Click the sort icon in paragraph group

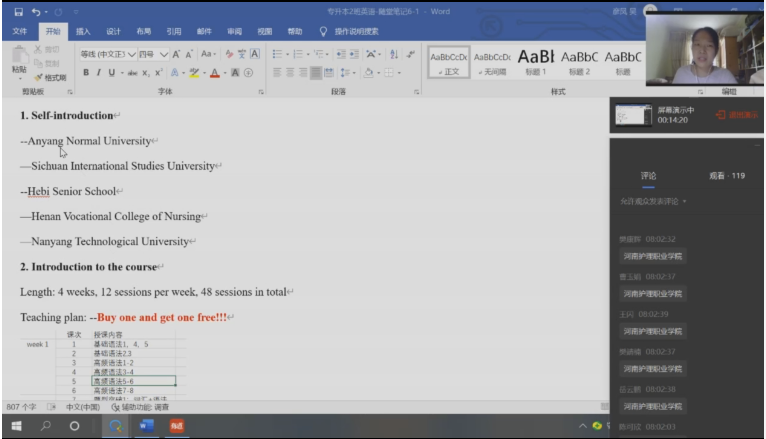tap(393, 54)
